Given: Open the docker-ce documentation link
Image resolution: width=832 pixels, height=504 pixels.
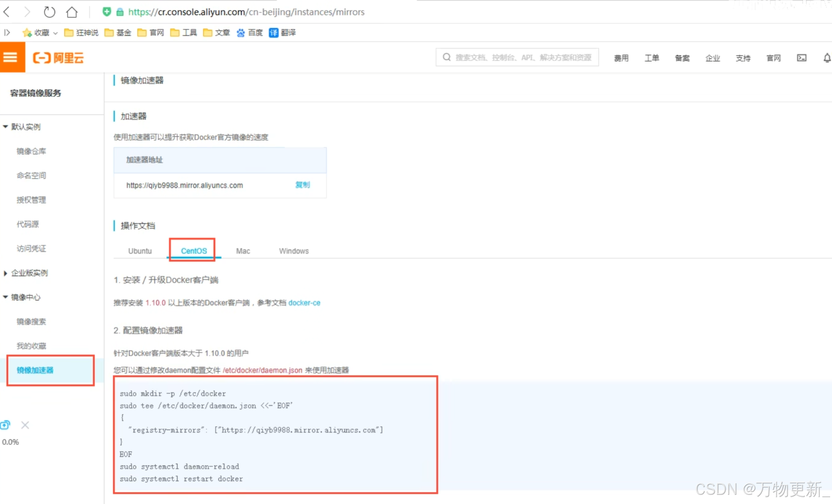Looking at the screenshot, I should [304, 303].
